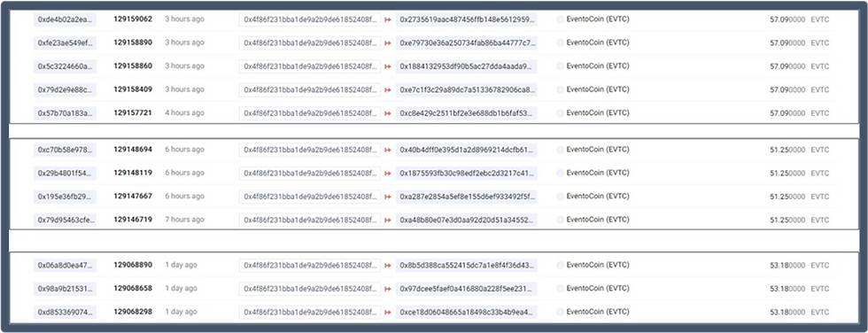The height and width of the screenshot is (333, 868).
Task: View block number 129068890
Action: click(x=133, y=265)
